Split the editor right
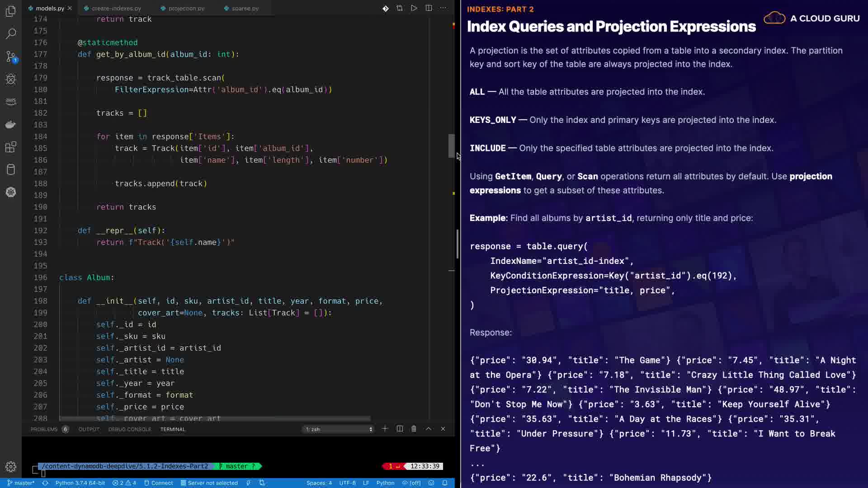Image resolution: width=868 pixels, height=488 pixels. [429, 8]
